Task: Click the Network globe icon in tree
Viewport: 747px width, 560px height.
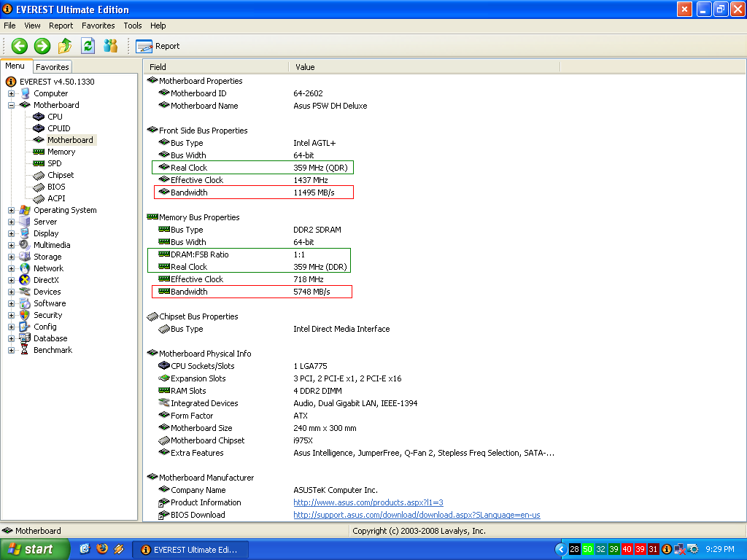Action: click(x=25, y=268)
